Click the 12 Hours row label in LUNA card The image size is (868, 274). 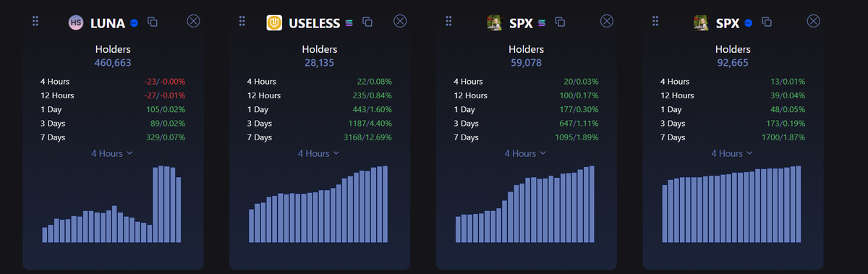(57, 95)
